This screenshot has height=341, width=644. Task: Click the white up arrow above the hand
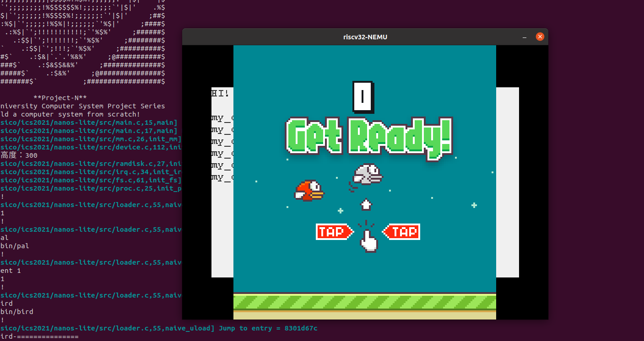tap(366, 204)
